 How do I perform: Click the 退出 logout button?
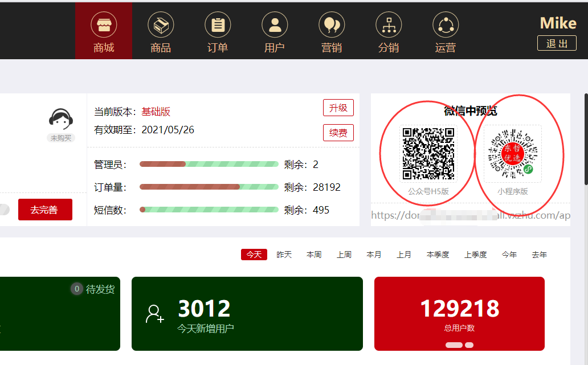[x=557, y=43]
